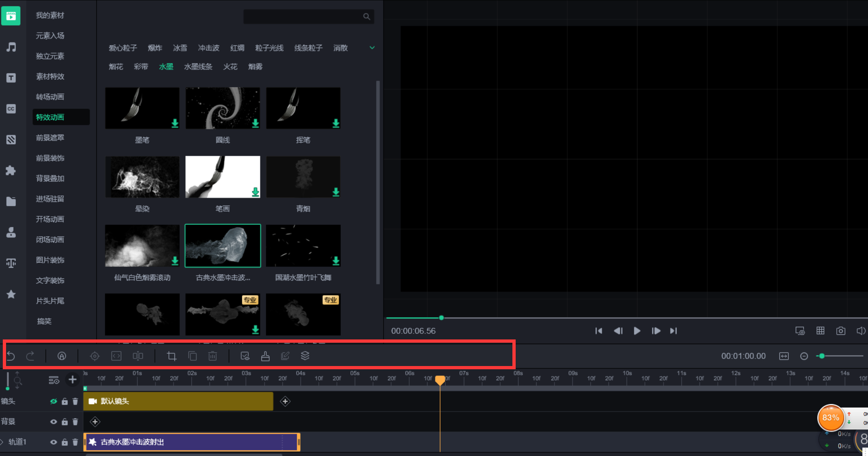Select 前景遮罩 in the side menu
Viewport: 868px width, 456px height.
tap(50, 138)
